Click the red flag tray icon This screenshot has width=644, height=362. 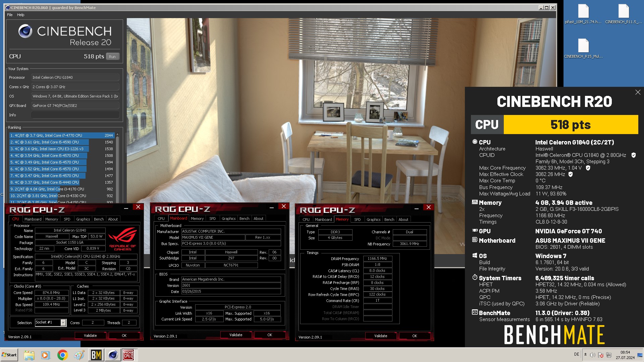click(x=601, y=355)
